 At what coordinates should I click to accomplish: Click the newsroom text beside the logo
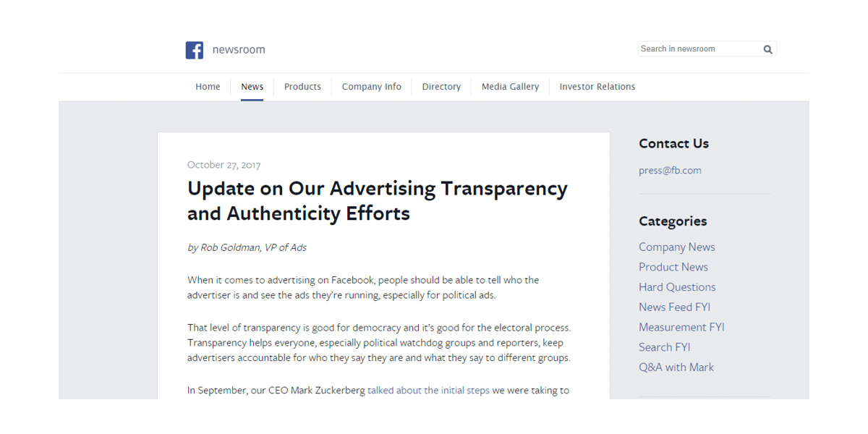(239, 50)
